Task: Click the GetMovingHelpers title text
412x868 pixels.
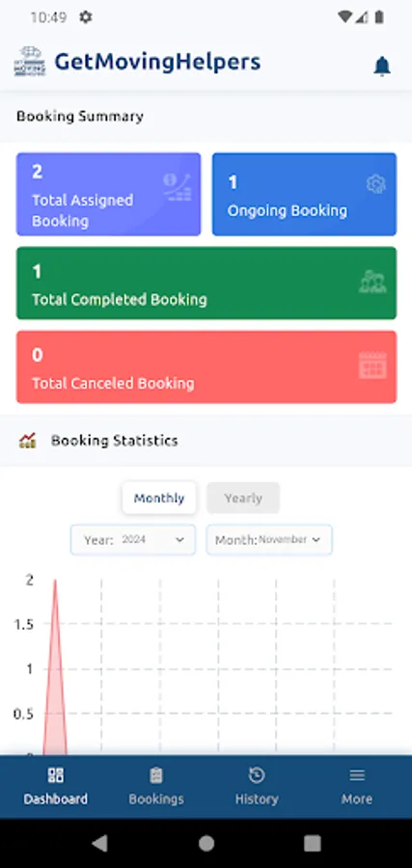Action: (x=157, y=62)
